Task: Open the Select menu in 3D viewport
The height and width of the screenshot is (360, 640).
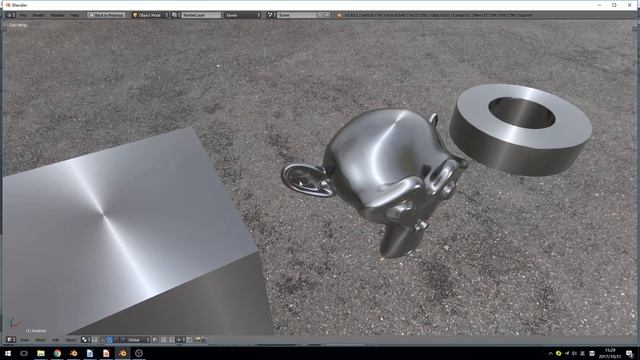Action: 40,340
